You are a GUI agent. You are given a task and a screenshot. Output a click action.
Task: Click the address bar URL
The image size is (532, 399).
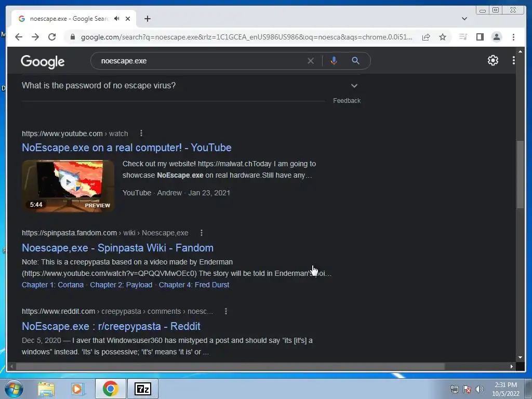(247, 37)
